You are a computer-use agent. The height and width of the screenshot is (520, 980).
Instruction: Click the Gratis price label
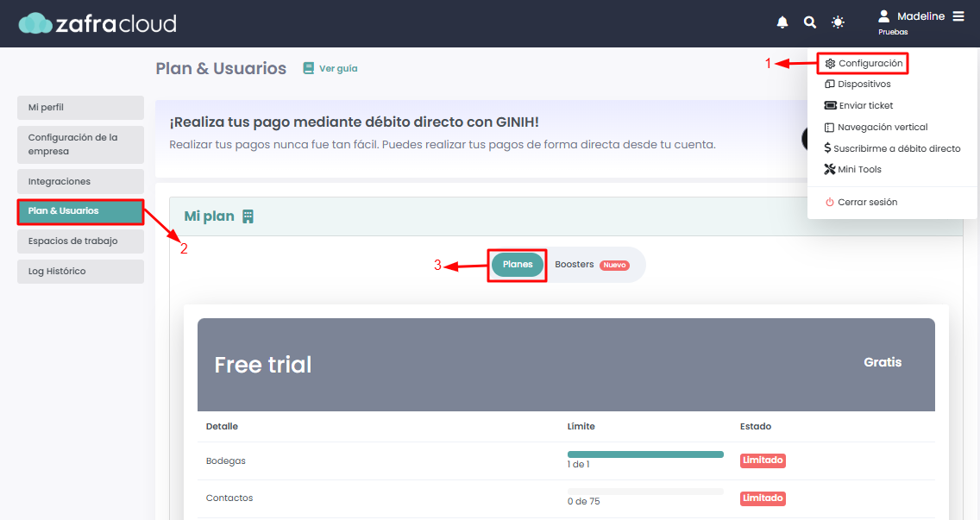pyautogui.click(x=883, y=362)
